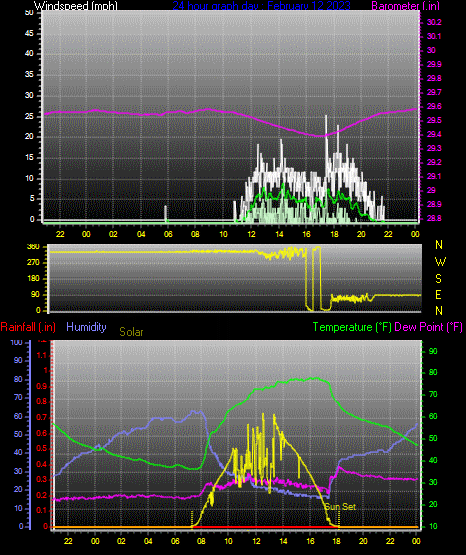The image size is (466, 555).
Task: Click the lowest point of the barometer line
Action: (x=320, y=136)
